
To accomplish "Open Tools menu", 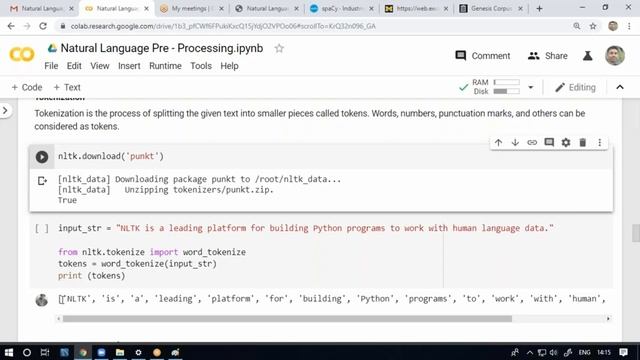I will coord(201,66).
